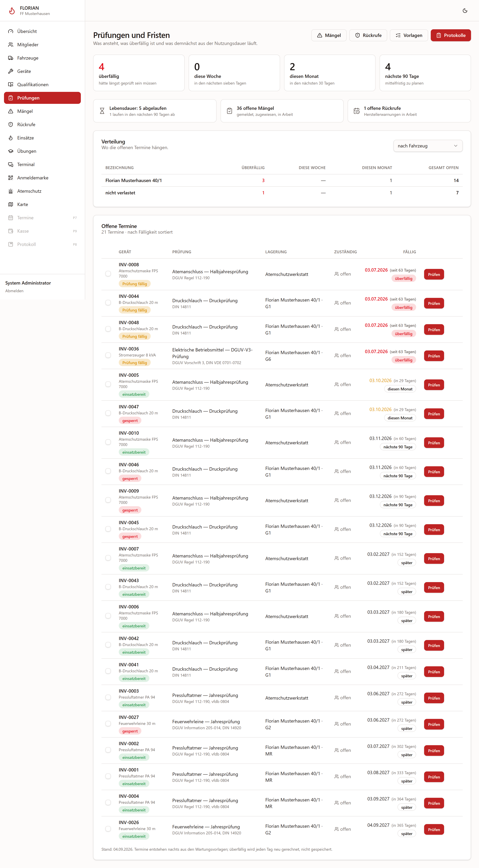Click the red Protokolle button
The height and width of the screenshot is (868, 479).
pyautogui.click(x=451, y=35)
